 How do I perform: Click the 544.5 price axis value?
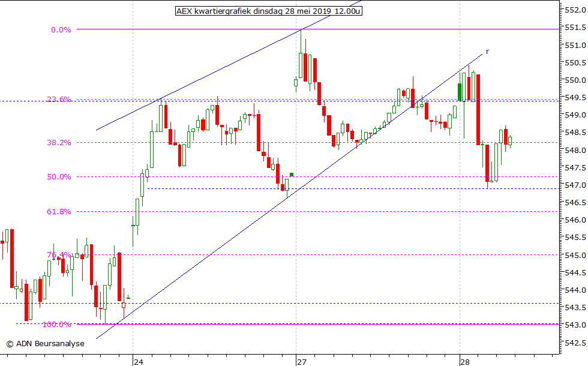[x=575, y=272]
